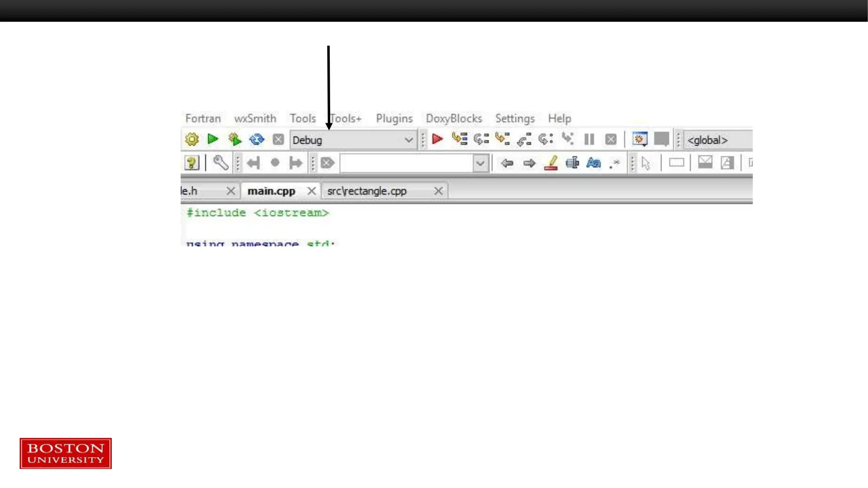Open the debugging windows icon
Viewport: 868px width, 488px height.
coord(640,139)
